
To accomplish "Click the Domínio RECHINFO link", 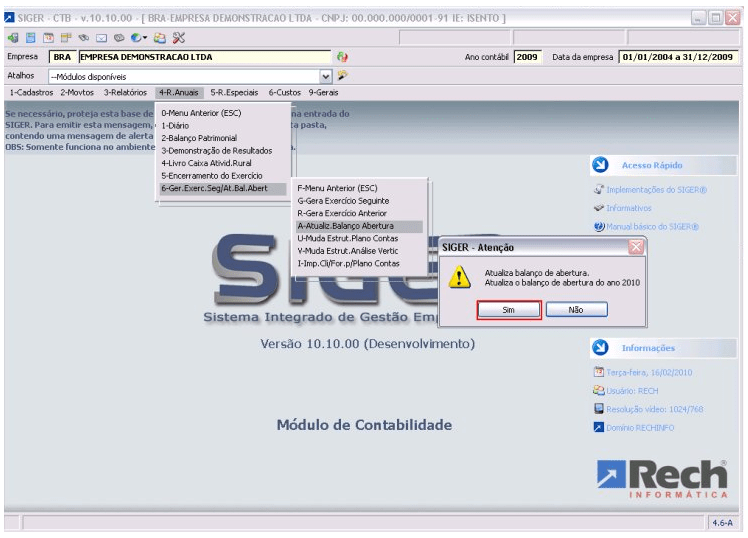I will click(640, 428).
